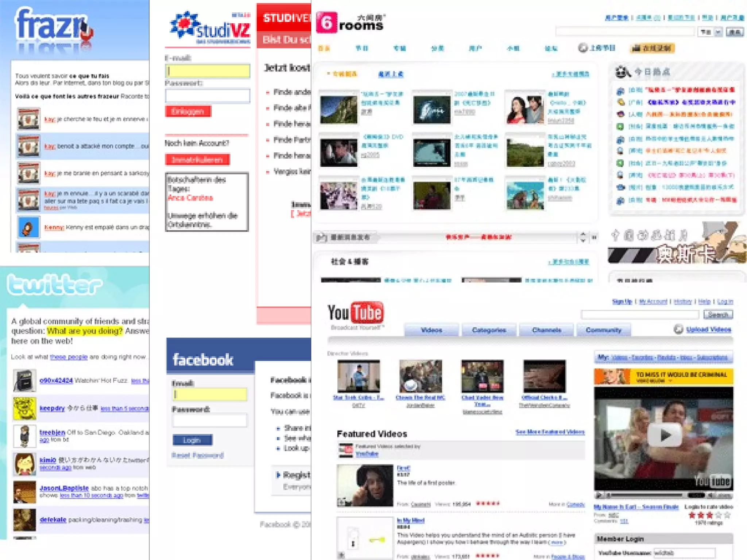
Task: Expand the Facebook Register arrow
Action: [278, 475]
